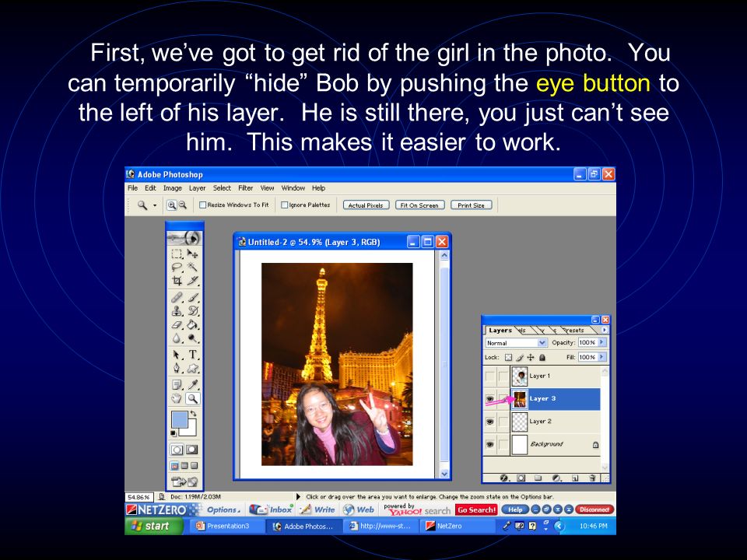Select the Eyedropper tool
Screen dimensions: 747x560
tap(192, 385)
